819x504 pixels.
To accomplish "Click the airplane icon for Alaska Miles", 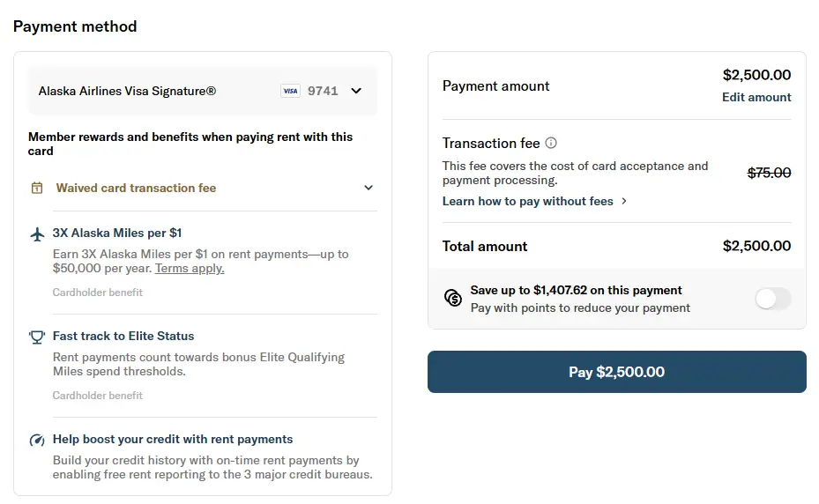I will (x=37, y=233).
